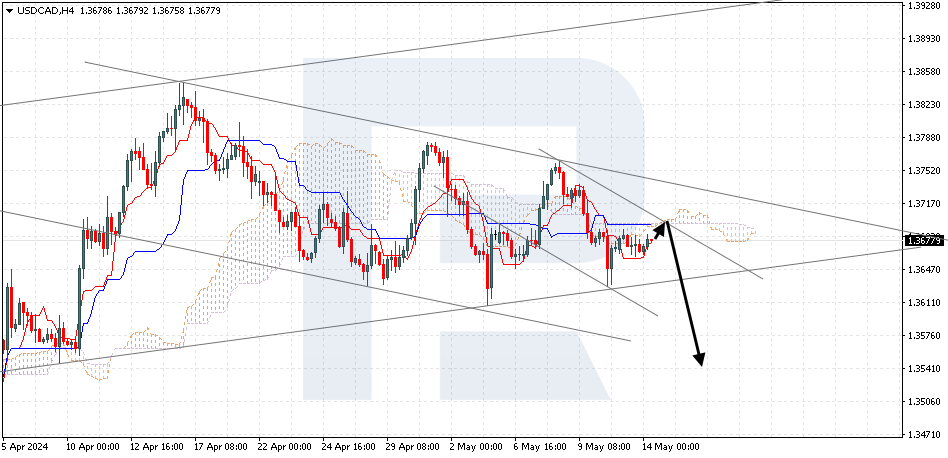
Task: Click the dropdown triangle beside USDCAD,H4
Action: [8, 10]
